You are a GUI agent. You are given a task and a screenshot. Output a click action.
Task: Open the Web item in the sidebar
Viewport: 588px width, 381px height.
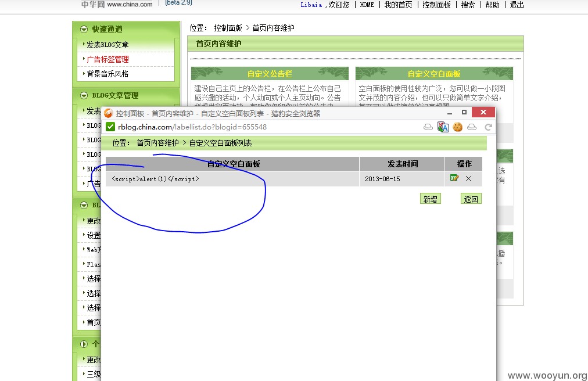coord(94,250)
